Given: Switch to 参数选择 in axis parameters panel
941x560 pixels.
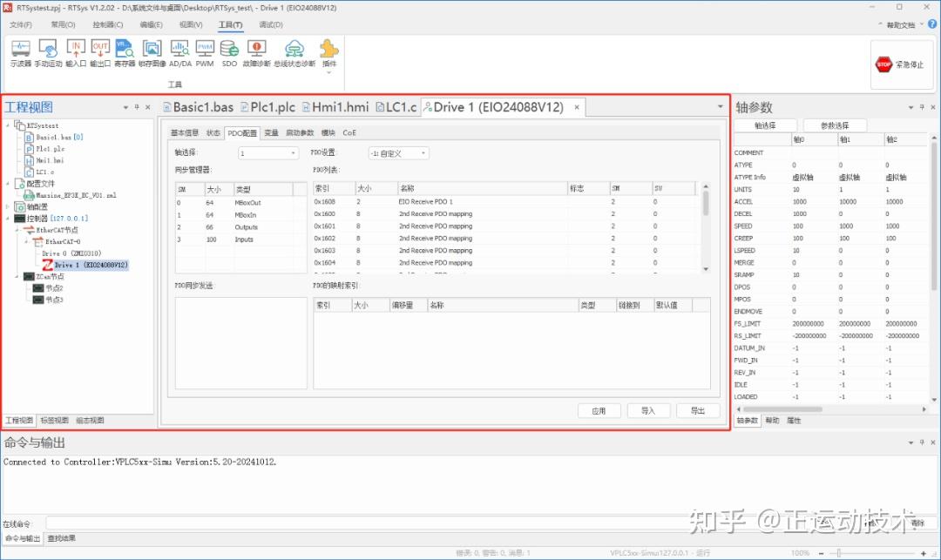Looking at the screenshot, I should (834, 124).
